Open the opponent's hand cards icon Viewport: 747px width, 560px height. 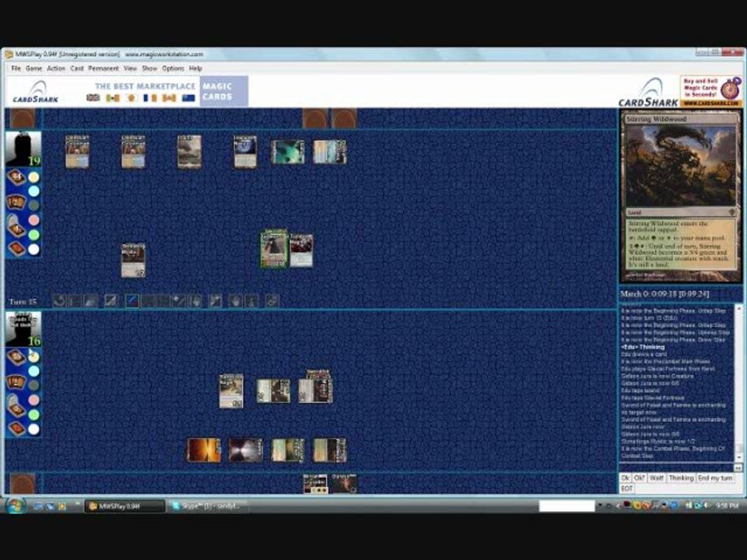[x=16, y=202]
